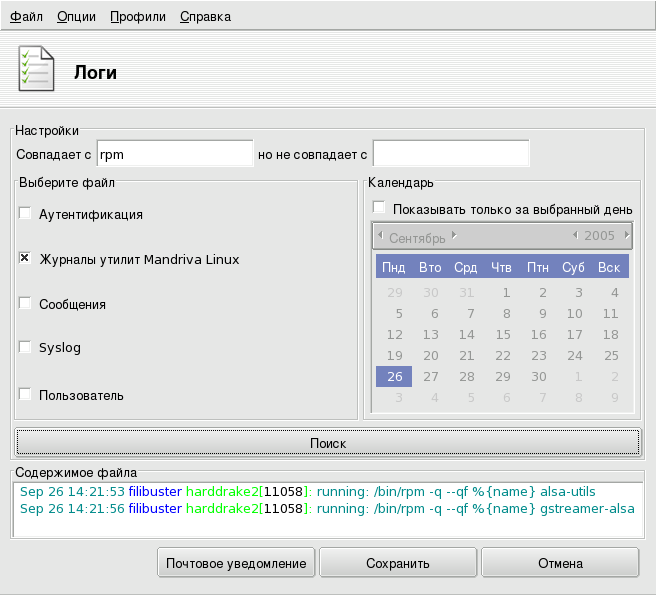The image size is (656, 596).
Task: Enable the Сообщения checkbox
Action: [x=25, y=304]
